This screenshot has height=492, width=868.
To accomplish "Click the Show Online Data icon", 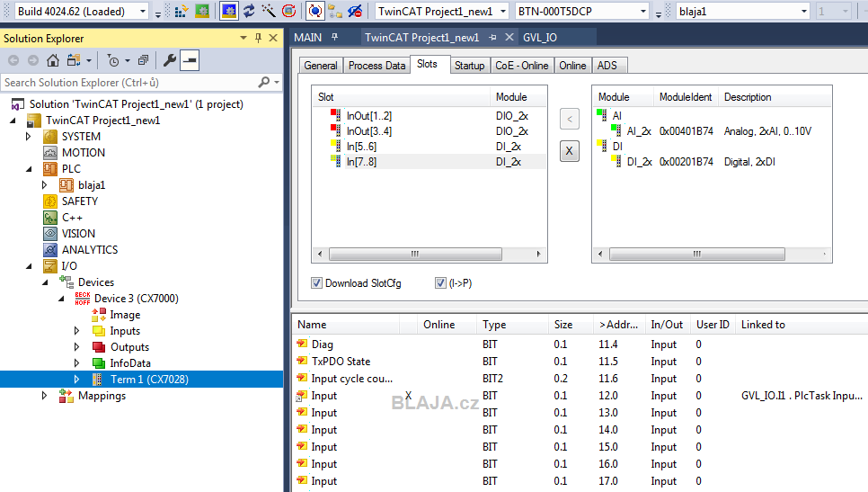I will 315,11.
